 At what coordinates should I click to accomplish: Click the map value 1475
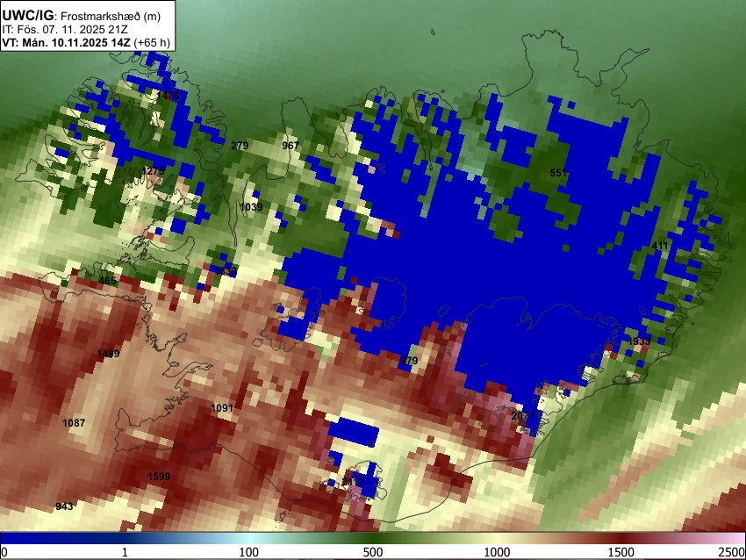(x=168, y=96)
